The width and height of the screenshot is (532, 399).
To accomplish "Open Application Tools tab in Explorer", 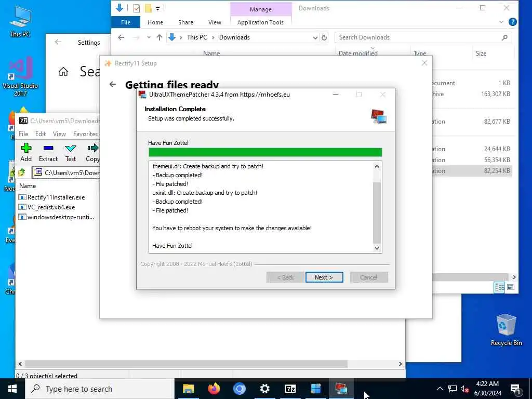I will tap(261, 22).
